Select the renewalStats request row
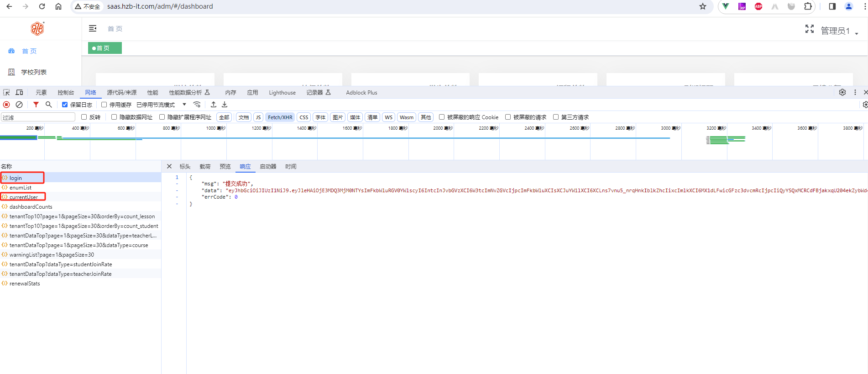 click(80, 283)
